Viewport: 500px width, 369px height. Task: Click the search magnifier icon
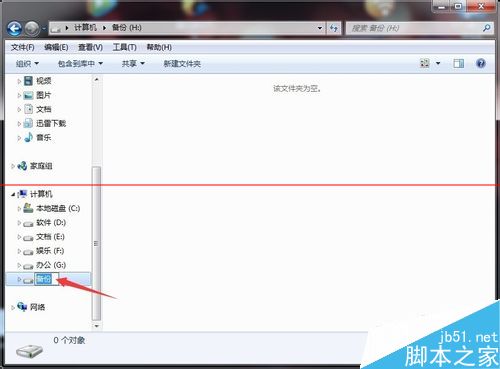coord(487,28)
